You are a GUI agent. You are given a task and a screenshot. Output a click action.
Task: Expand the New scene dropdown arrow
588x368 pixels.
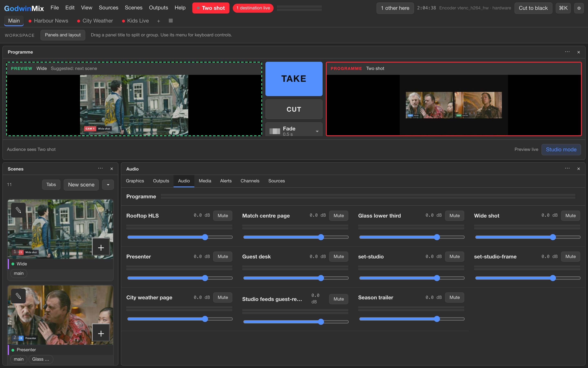pos(108,185)
